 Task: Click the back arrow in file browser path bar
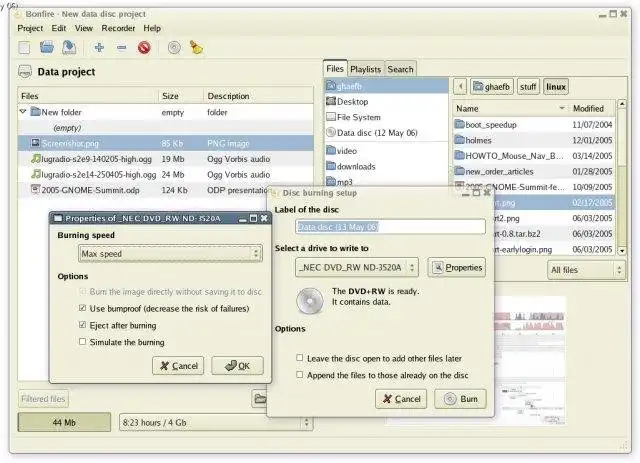[460, 87]
